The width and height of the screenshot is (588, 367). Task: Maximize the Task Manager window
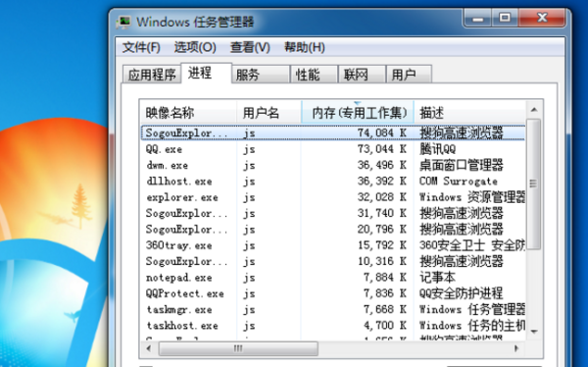[505, 18]
